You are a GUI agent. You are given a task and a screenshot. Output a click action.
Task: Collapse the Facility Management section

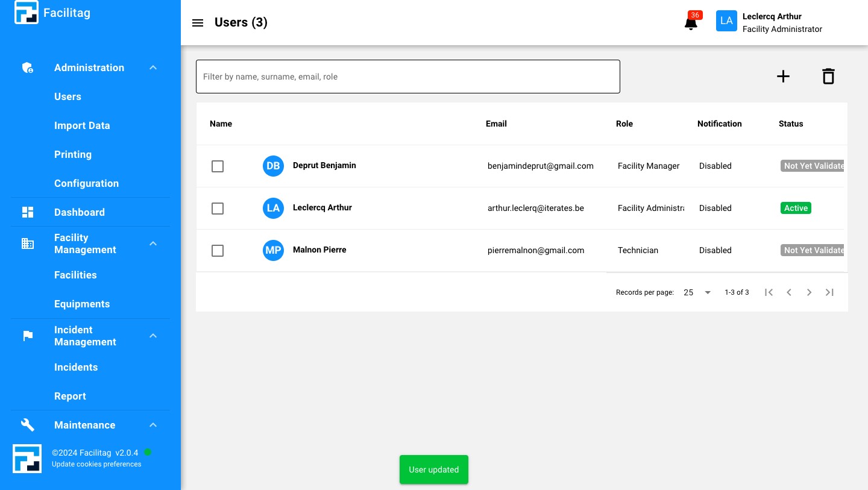point(153,243)
